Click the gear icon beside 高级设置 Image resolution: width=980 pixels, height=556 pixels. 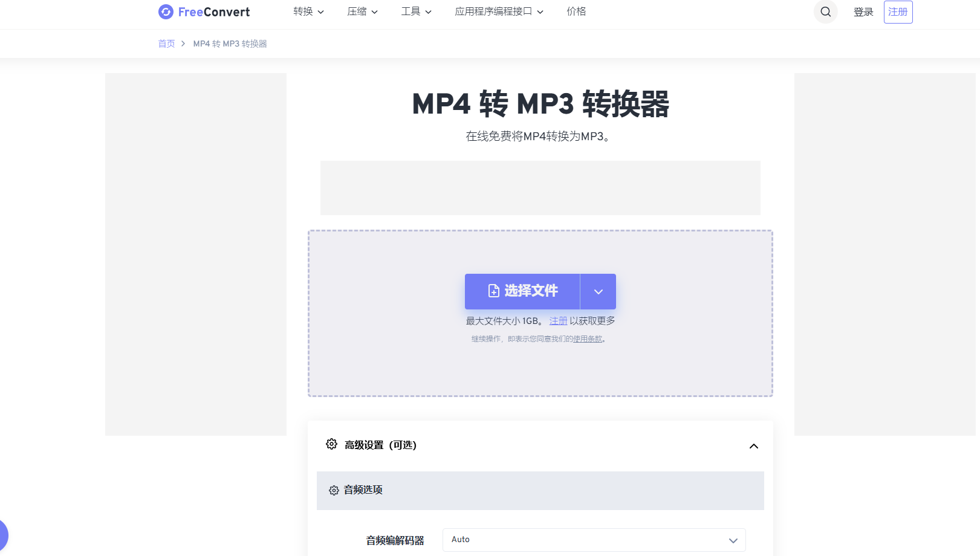tap(331, 444)
